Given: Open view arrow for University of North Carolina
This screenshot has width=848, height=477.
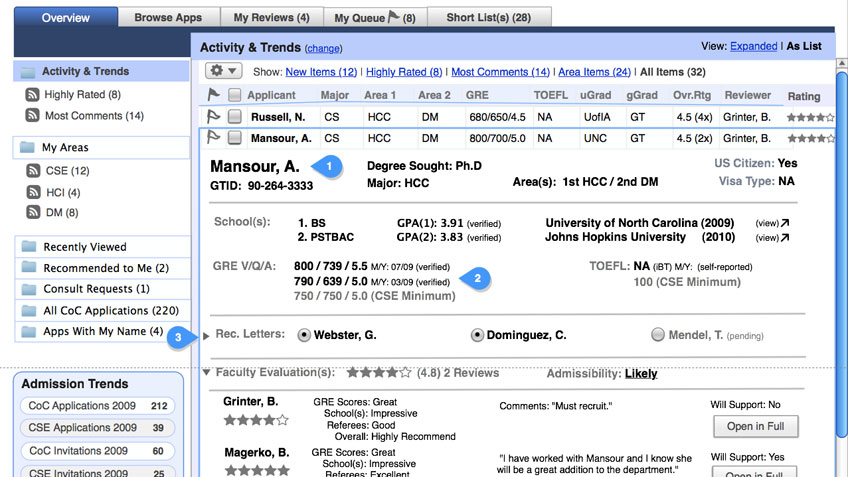Looking at the screenshot, I should coord(783,222).
